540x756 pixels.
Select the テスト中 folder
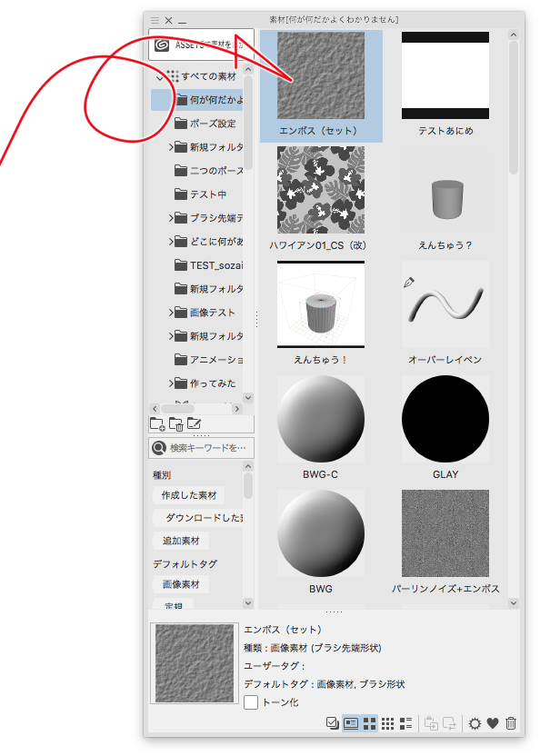point(200,194)
